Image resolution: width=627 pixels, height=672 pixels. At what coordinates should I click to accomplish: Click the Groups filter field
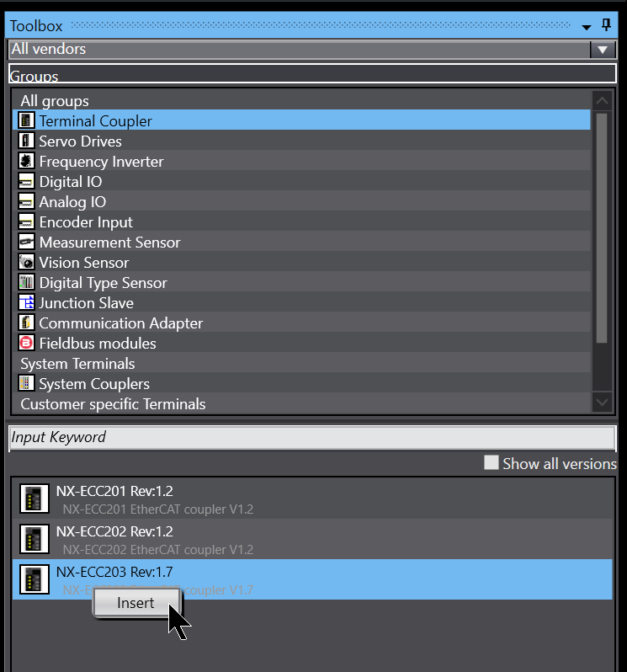(x=312, y=74)
